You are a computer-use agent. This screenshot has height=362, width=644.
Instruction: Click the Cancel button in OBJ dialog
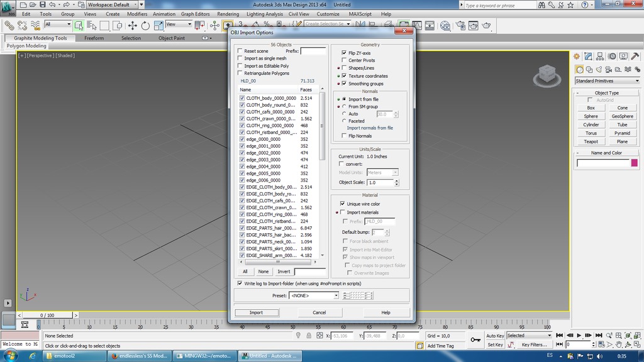pyautogui.click(x=319, y=313)
